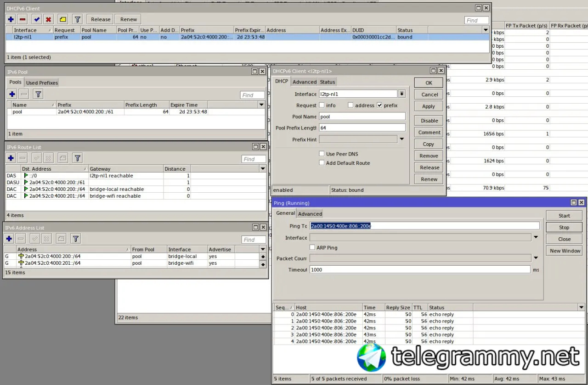Remove selected entry in DHCPv6 Client window
The height and width of the screenshot is (385, 588).
tap(22, 19)
